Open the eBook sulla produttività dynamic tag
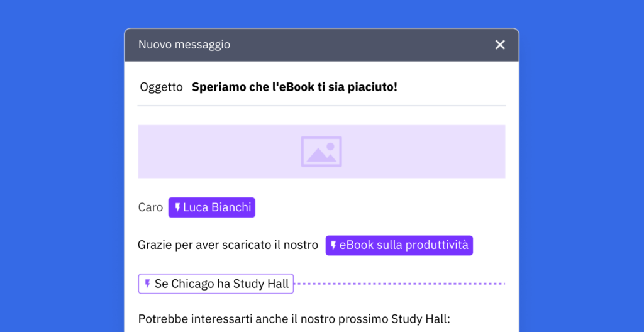Viewport: 644px width, 332px height. pos(399,245)
